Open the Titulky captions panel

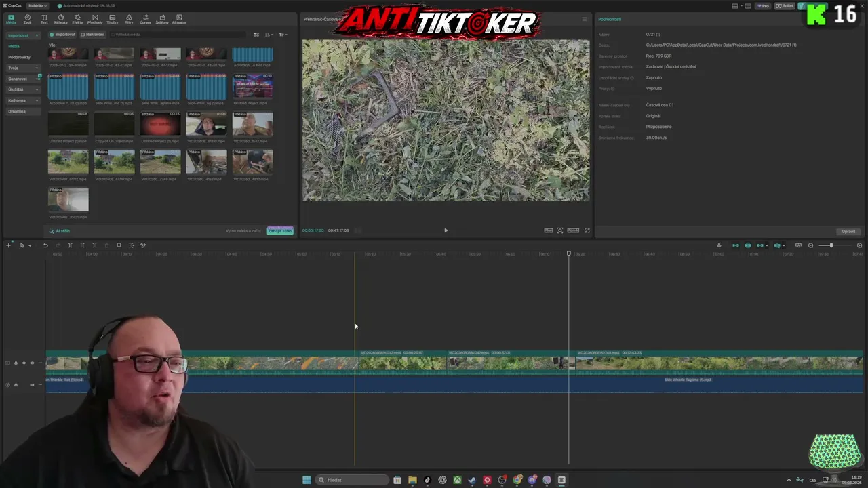pos(112,19)
